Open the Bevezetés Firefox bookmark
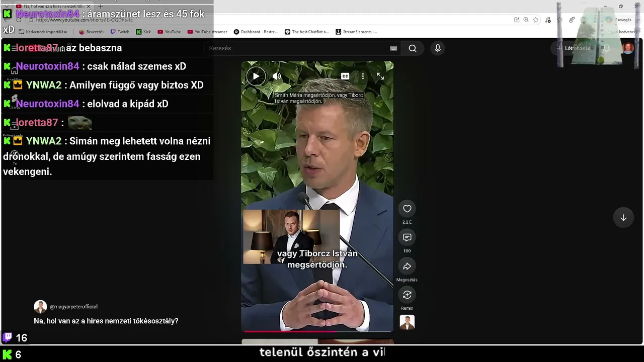Screen dimensions: 644x362 click(91, 32)
